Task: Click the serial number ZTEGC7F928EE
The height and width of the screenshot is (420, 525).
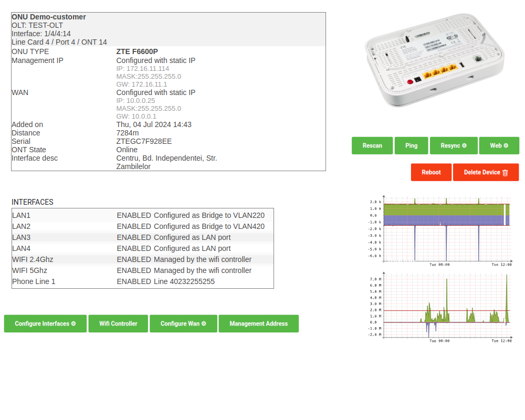Action: (144, 141)
